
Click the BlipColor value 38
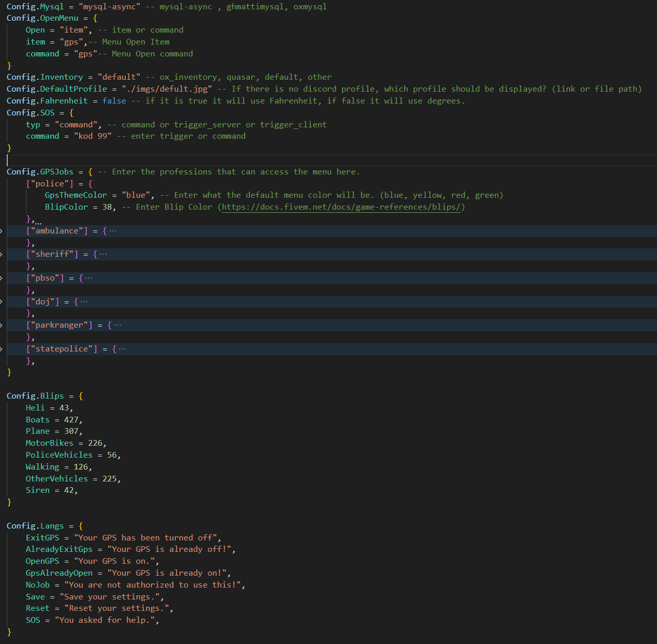click(x=107, y=207)
